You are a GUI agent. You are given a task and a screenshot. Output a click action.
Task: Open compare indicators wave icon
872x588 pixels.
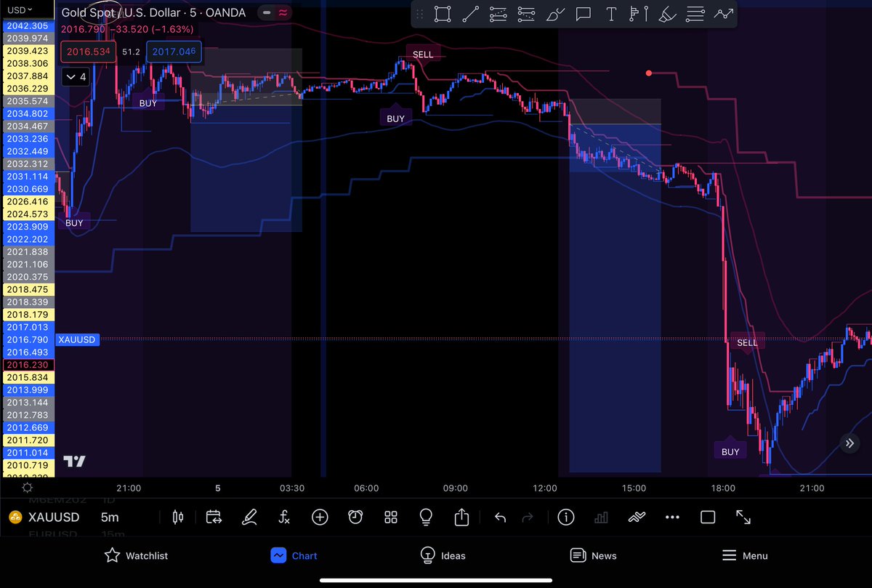tap(637, 517)
